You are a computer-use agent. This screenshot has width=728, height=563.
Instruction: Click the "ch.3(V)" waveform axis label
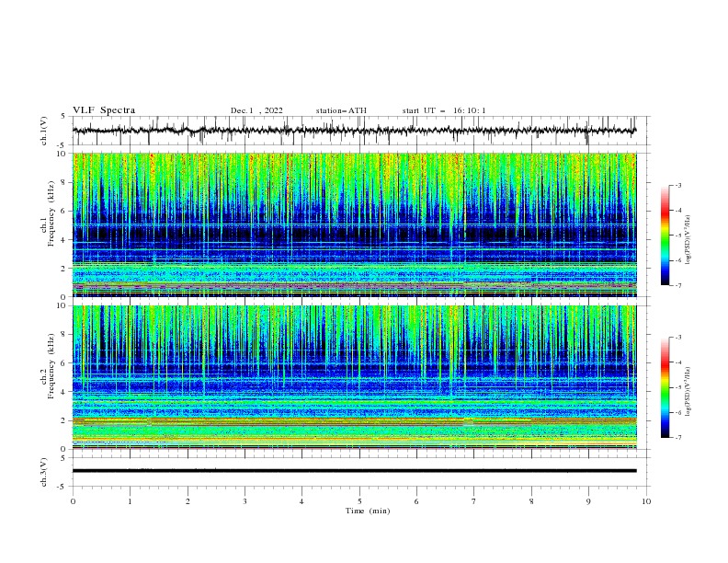tap(44, 472)
